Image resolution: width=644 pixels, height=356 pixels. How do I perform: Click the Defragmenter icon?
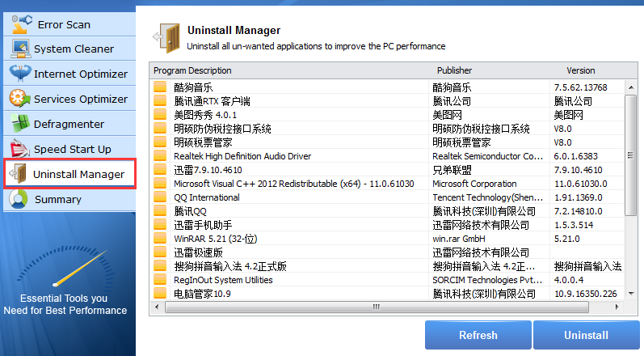(20, 124)
